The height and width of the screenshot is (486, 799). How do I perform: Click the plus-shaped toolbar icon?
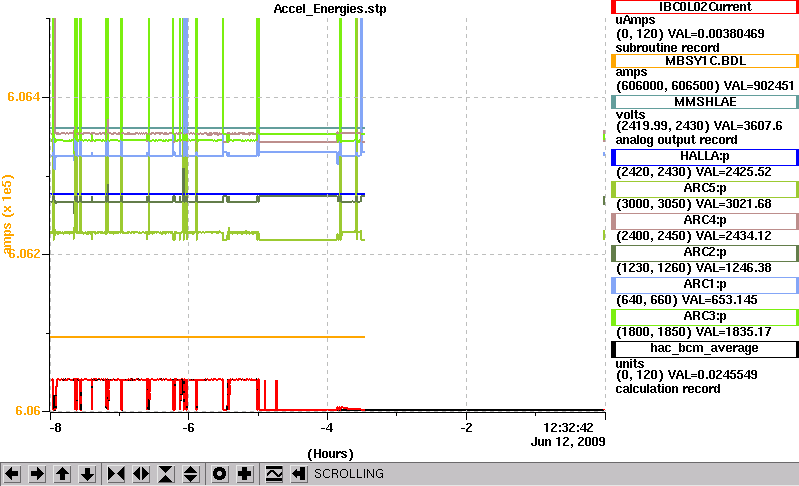click(x=245, y=474)
